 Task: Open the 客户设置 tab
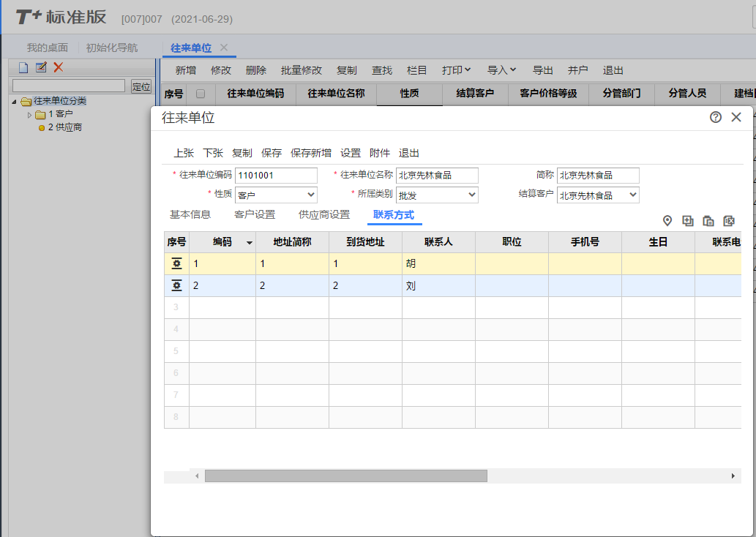255,214
